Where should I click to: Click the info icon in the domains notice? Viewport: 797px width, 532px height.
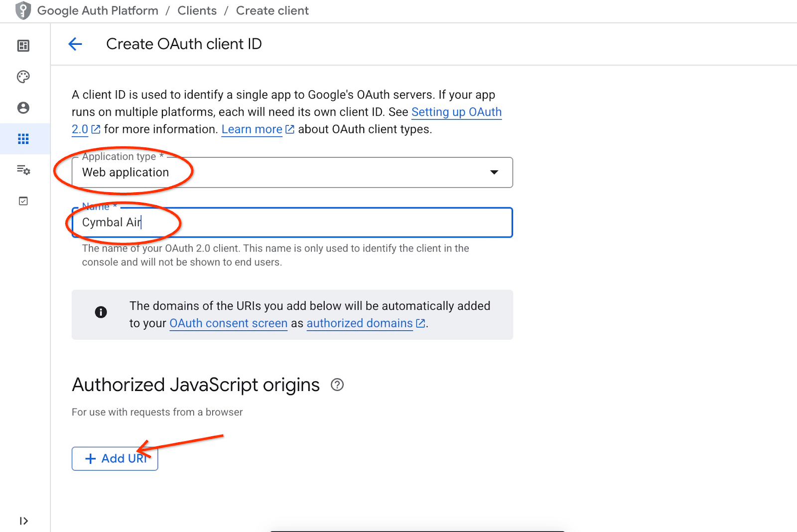(101, 312)
